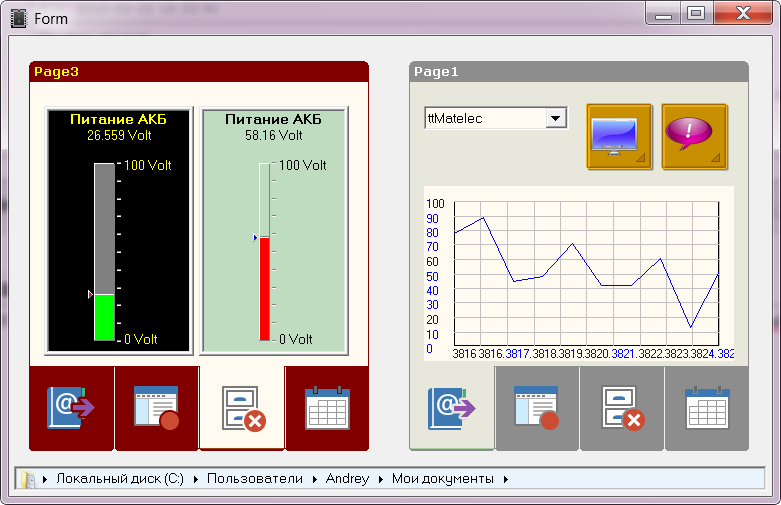Switch to the file cabinet delete tab in Page3
This screenshot has width=781, height=505.
click(242, 408)
